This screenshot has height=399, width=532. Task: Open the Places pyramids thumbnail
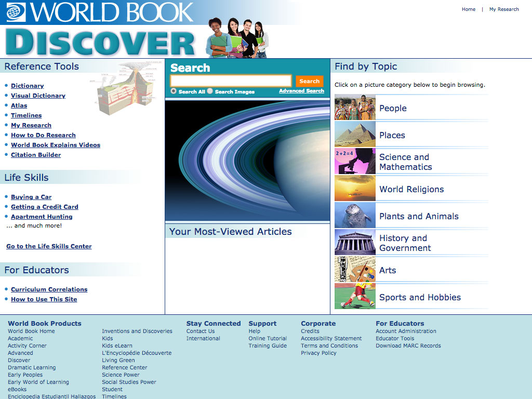click(355, 135)
